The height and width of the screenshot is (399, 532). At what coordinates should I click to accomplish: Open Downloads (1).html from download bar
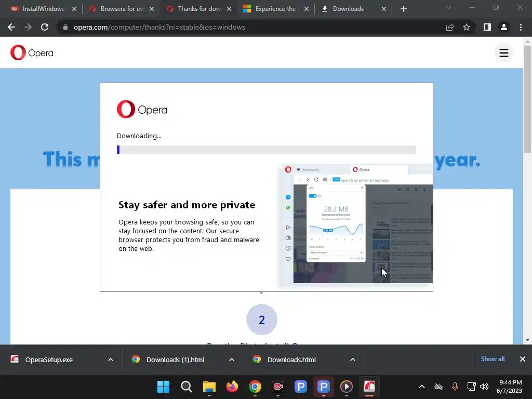point(176,360)
